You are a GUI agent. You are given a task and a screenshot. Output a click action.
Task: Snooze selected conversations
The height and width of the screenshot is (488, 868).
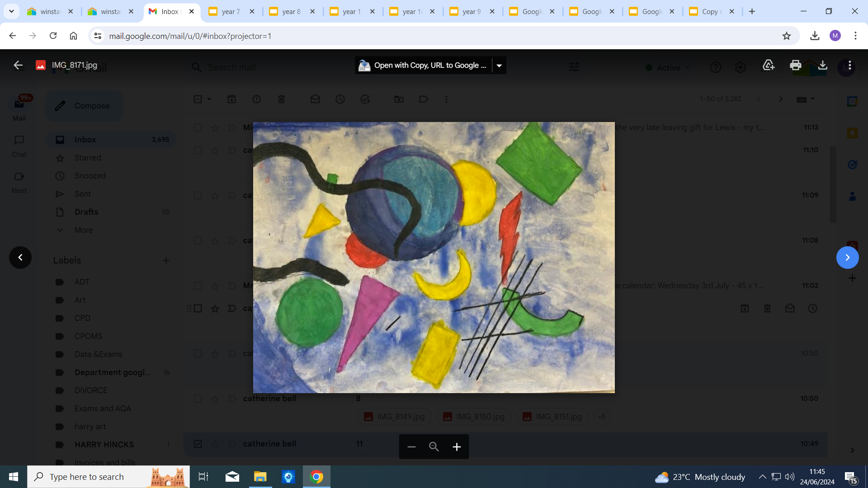[340, 99]
